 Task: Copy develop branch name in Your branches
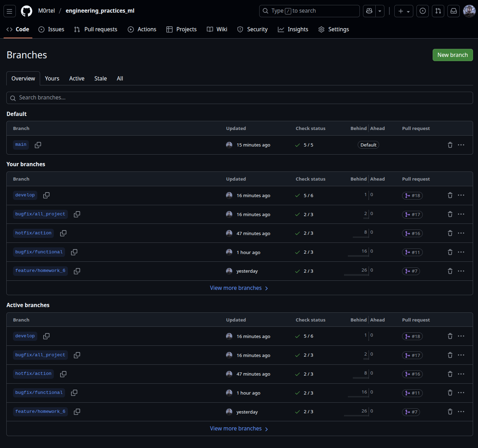tap(46, 195)
